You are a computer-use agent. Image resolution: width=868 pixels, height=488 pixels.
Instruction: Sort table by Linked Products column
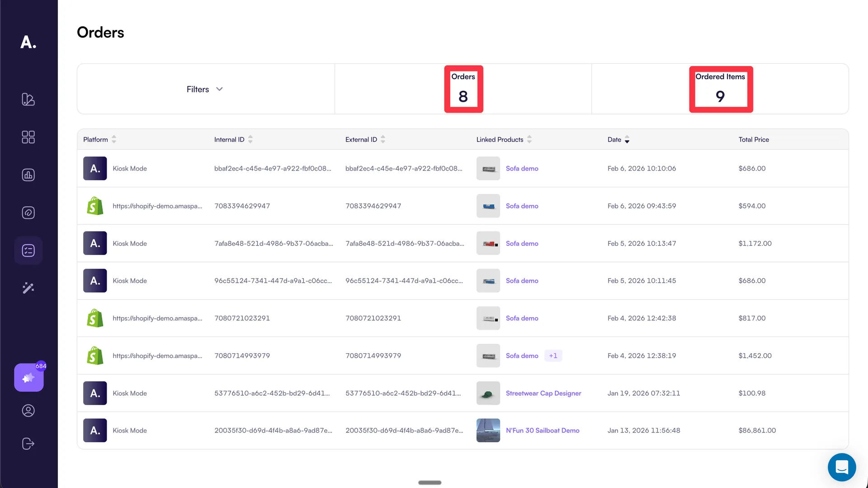[x=529, y=139]
